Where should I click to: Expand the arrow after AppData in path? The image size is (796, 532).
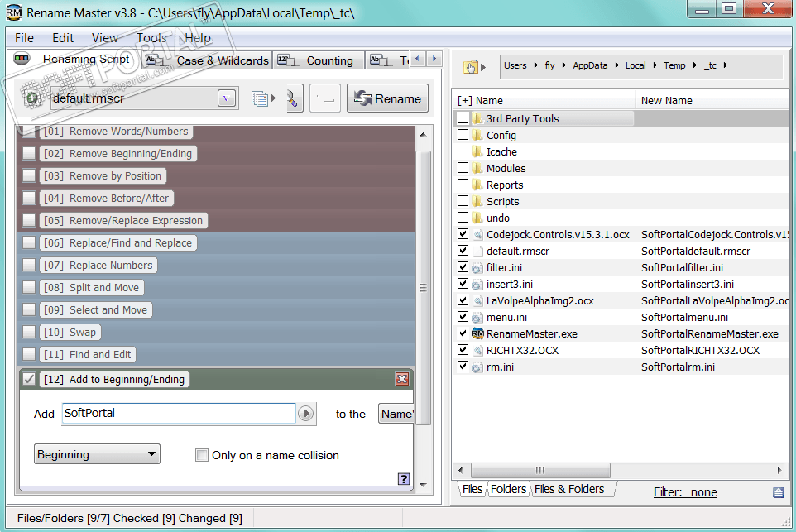pyautogui.click(x=616, y=65)
